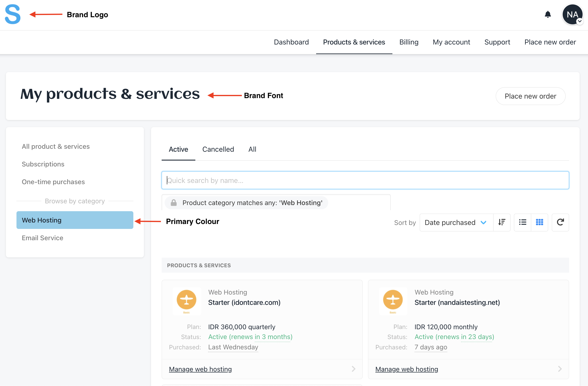This screenshot has width=588, height=386.
Task: Open the notifications bell
Action: coord(548,15)
